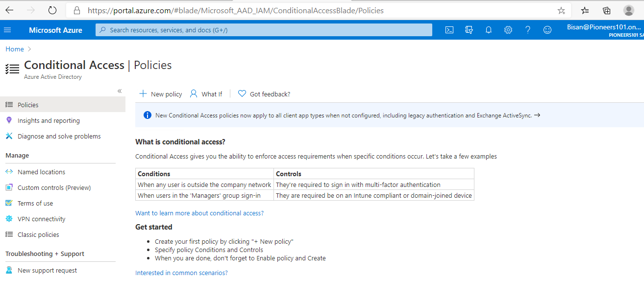Click 'When any user is outside the company network'

204,185
